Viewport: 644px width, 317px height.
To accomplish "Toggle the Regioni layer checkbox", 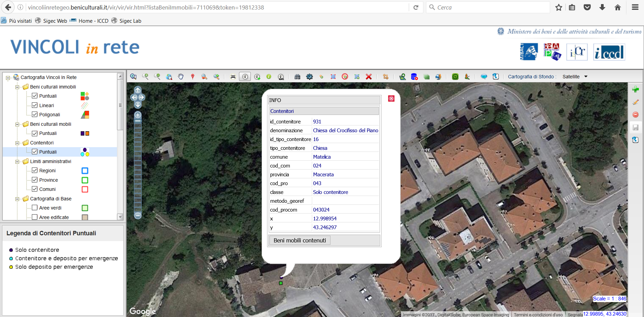I will pyautogui.click(x=35, y=171).
